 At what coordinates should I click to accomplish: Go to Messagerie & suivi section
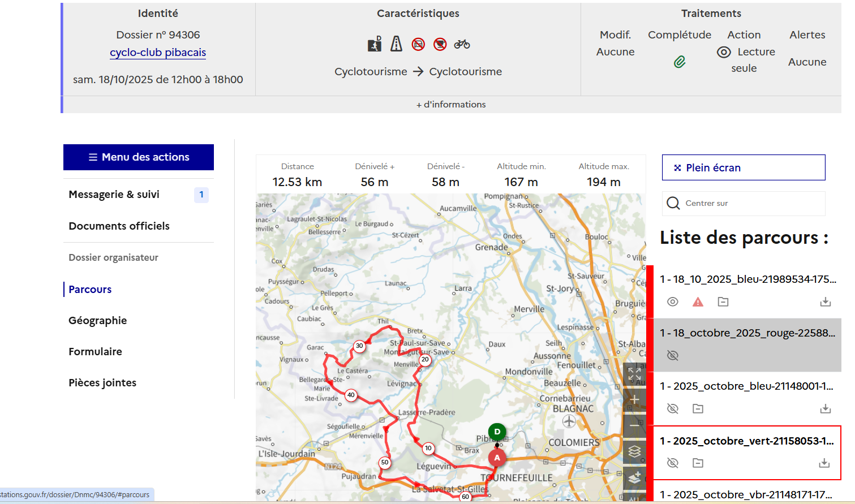coord(114,195)
